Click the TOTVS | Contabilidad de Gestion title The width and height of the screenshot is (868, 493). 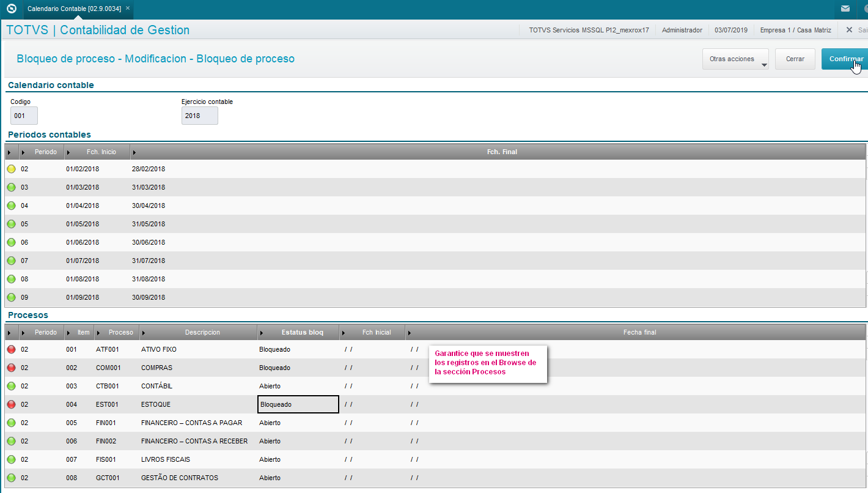click(x=98, y=30)
